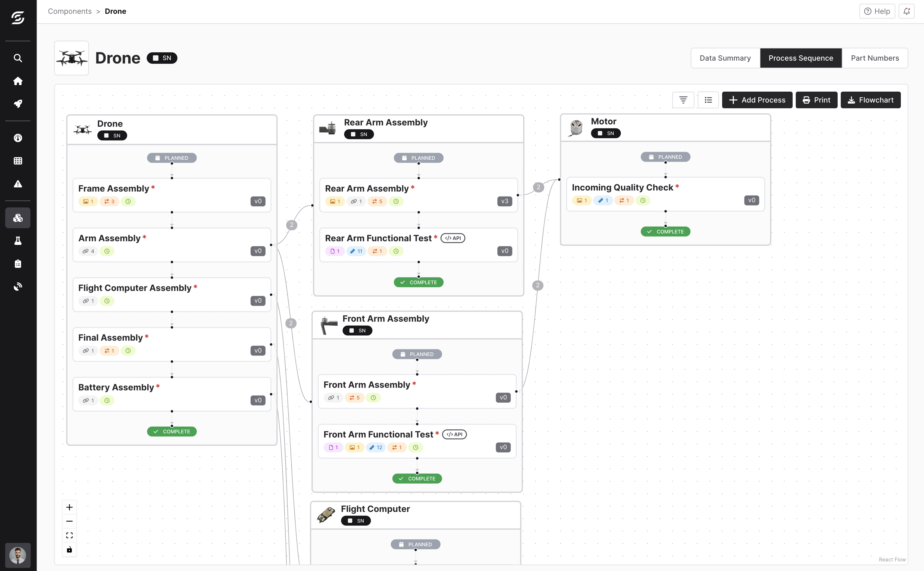The image size is (924, 571).
Task: Switch to the Data Summary tab
Action: click(725, 58)
